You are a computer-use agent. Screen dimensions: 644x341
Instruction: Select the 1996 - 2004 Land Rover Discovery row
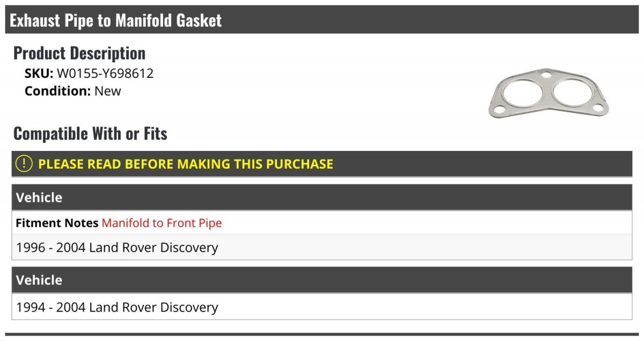click(x=322, y=248)
